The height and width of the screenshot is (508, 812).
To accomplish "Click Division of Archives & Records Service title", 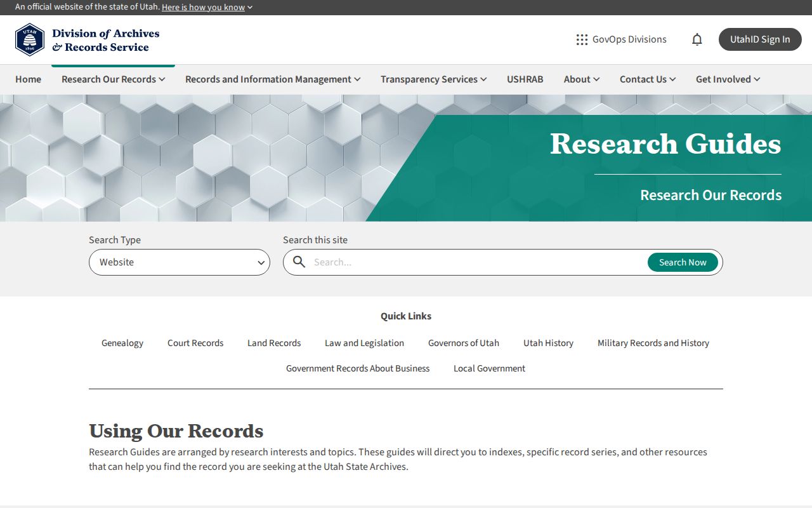I will (105, 40).
